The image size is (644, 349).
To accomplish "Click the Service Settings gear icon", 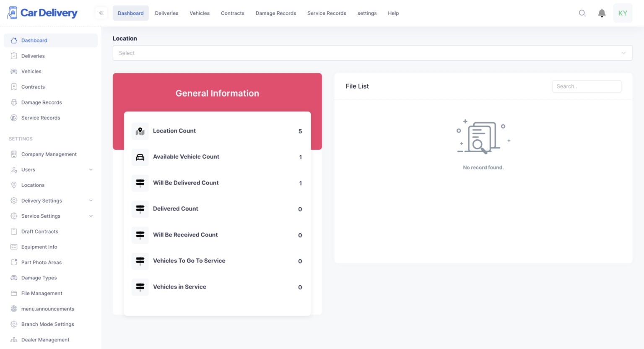I will 14,216.
